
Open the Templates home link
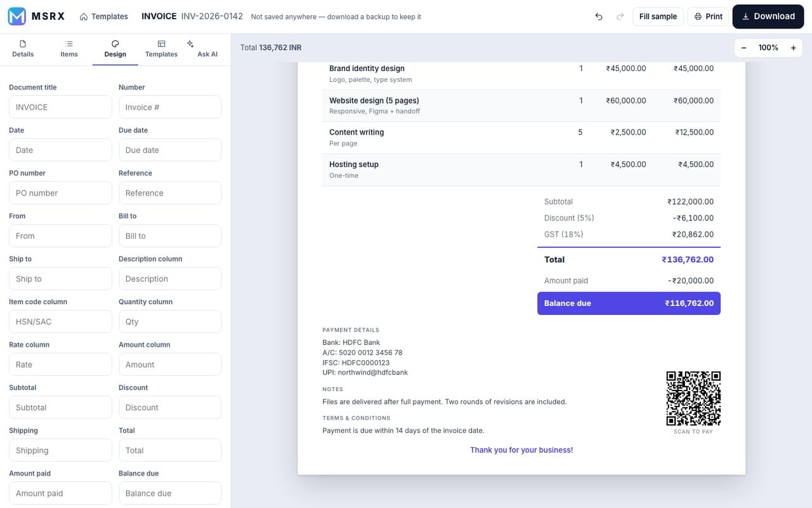coord(103,17)
